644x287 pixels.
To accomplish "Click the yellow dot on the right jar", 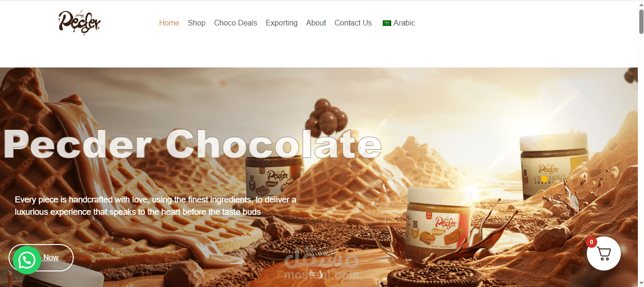I will 544,179.
